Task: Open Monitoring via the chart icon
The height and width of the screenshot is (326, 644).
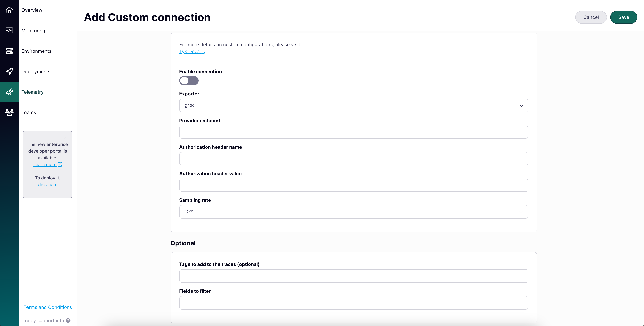Action: [9, 31]
